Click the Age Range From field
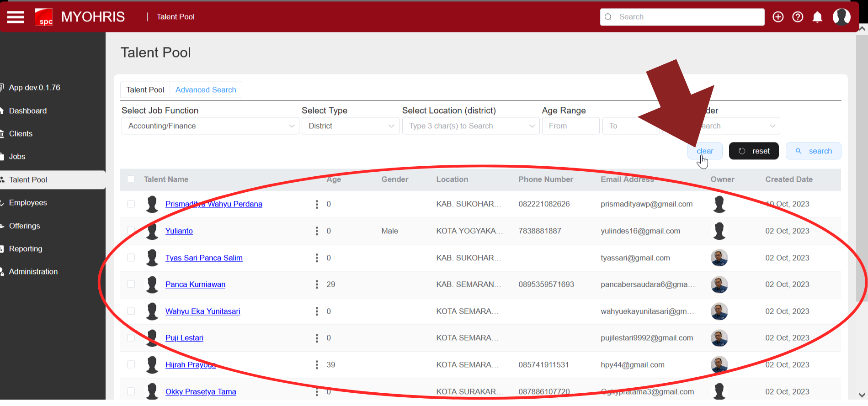 [570, 126]
